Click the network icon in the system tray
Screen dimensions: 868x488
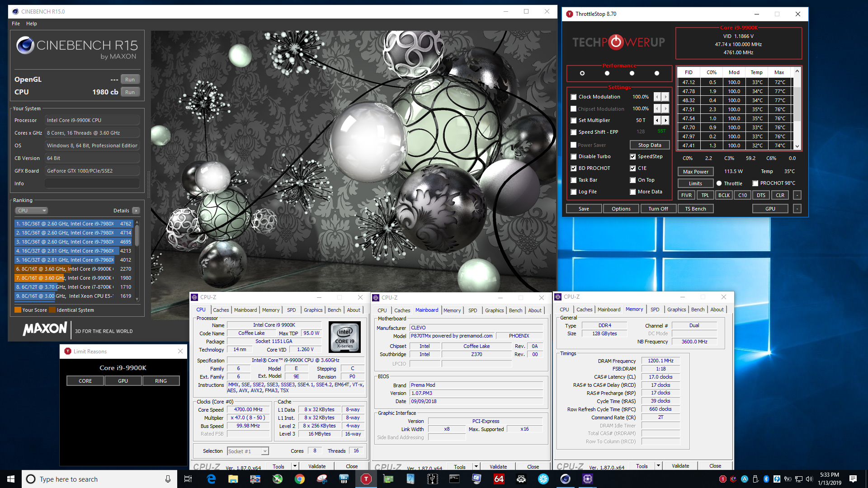(x=799, y=479)
